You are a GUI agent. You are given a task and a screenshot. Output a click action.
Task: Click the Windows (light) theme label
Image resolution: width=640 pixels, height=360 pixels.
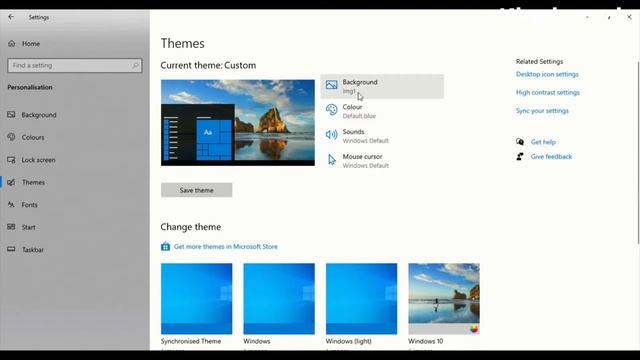[x=349, y=341]
